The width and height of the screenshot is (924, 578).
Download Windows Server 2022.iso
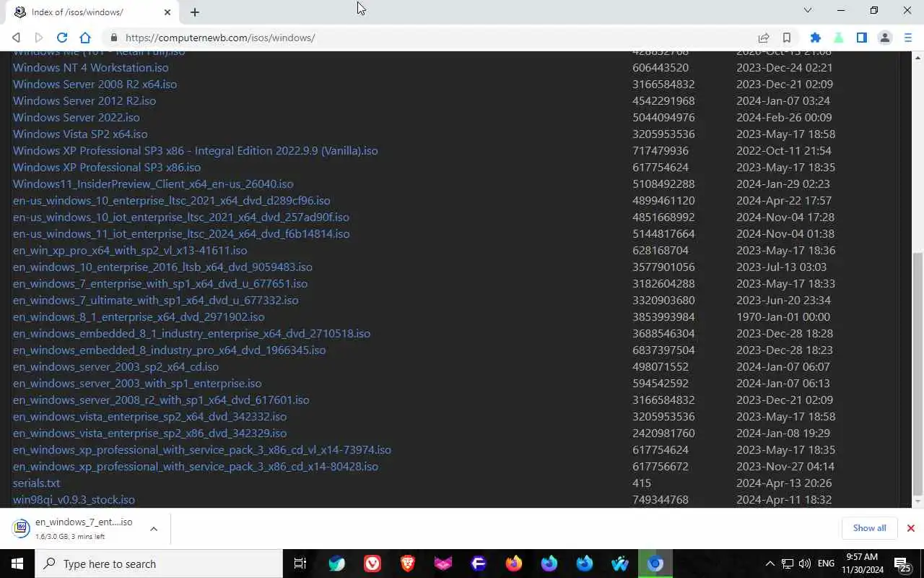click(x=77, y=117)
